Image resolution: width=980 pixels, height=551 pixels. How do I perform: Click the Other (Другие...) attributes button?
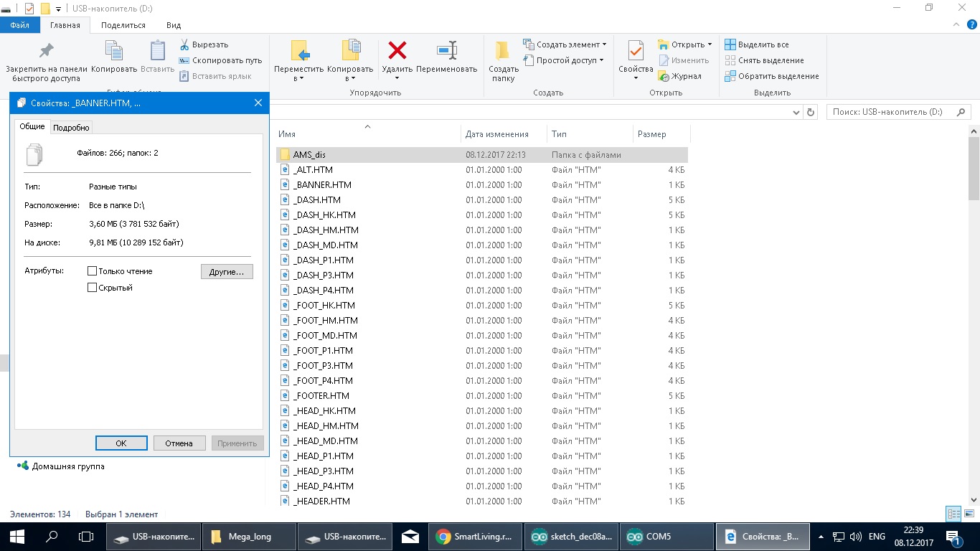[x=227, y=272]
